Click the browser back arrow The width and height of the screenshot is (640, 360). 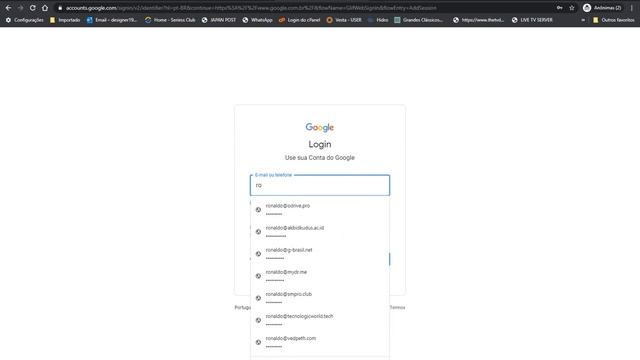coord(8,8)
